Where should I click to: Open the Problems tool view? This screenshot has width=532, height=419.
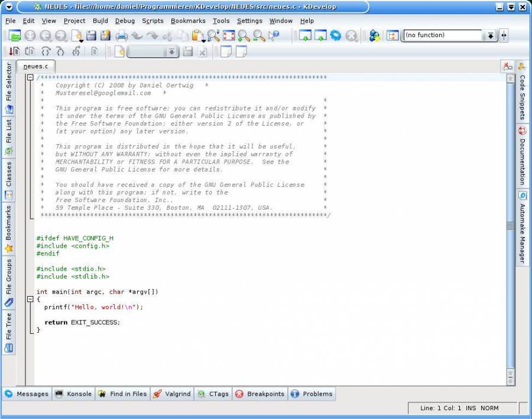tap(312, 394)
